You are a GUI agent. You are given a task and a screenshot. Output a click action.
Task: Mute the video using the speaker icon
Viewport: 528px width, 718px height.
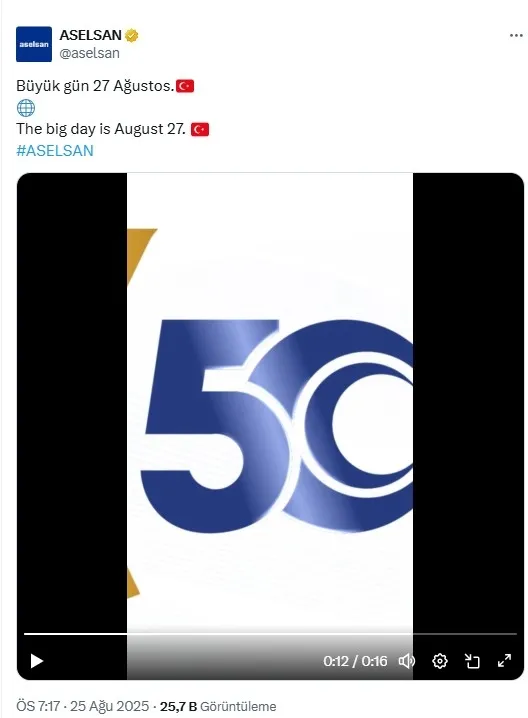click(x=406, y=661)
